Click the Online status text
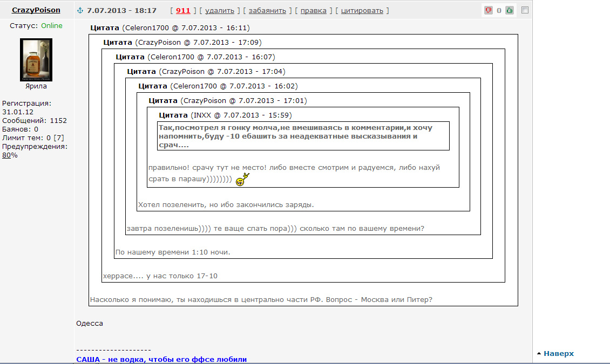This screenshot has height=364, width=610. point(52,26)
